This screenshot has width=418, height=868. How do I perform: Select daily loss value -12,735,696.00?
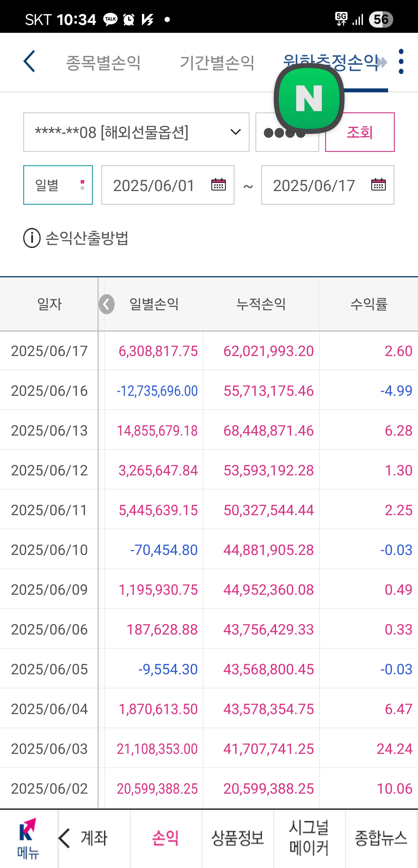tap(157, 391)
